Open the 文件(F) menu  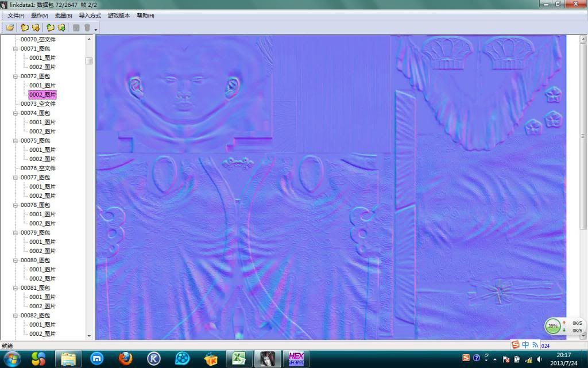[x=16, y=16]
